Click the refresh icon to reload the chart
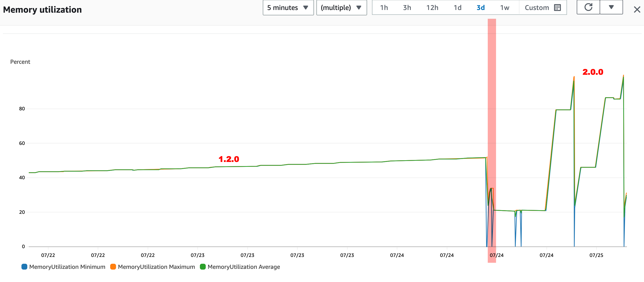 point(588,8)
